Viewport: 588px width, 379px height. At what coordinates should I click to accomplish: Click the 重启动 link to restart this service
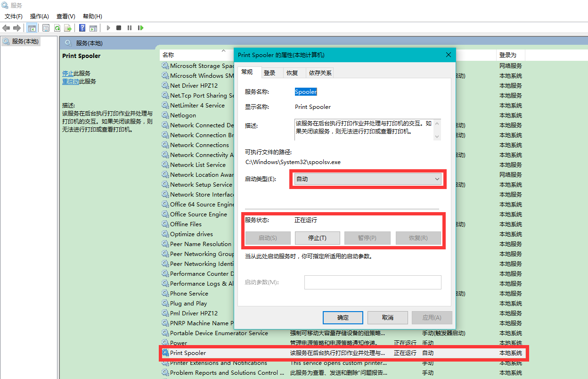click(x=71, y=81)
